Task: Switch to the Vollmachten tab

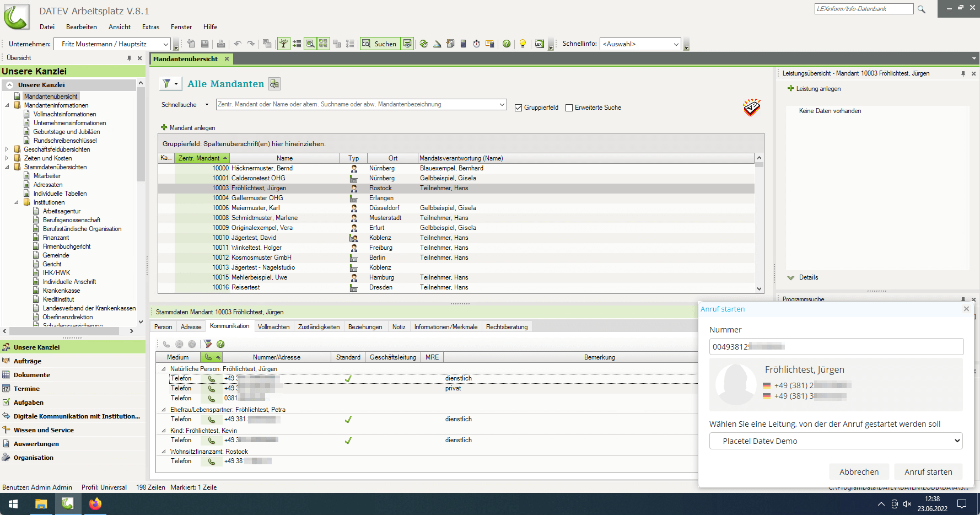Action: coord(273,327)
